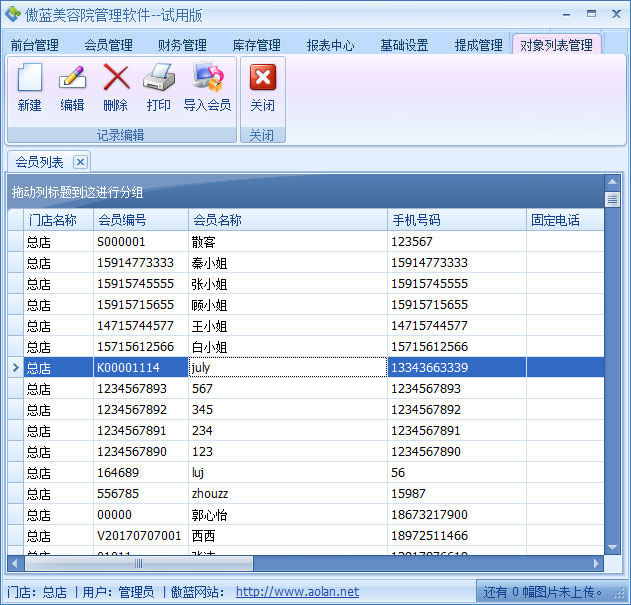Close the 会员列表 tab with its X
Screen dimensions: 631x605
point(81,162)
